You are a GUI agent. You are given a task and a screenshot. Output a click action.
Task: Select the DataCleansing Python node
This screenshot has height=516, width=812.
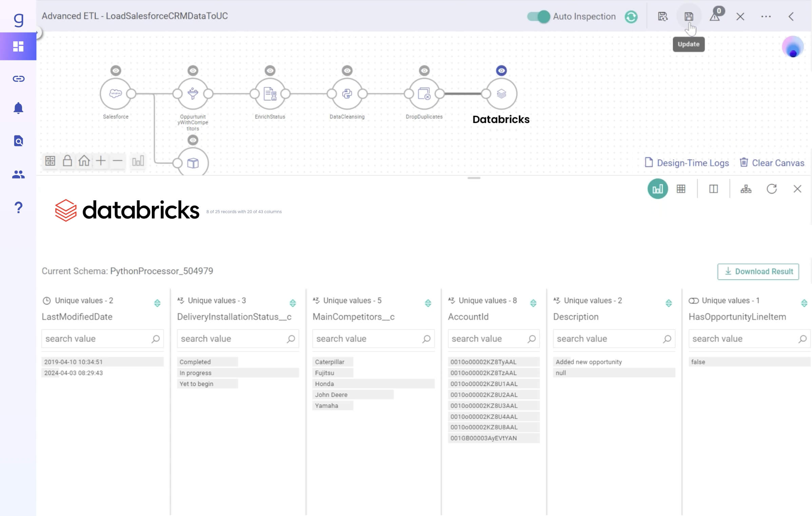[347, 94]
